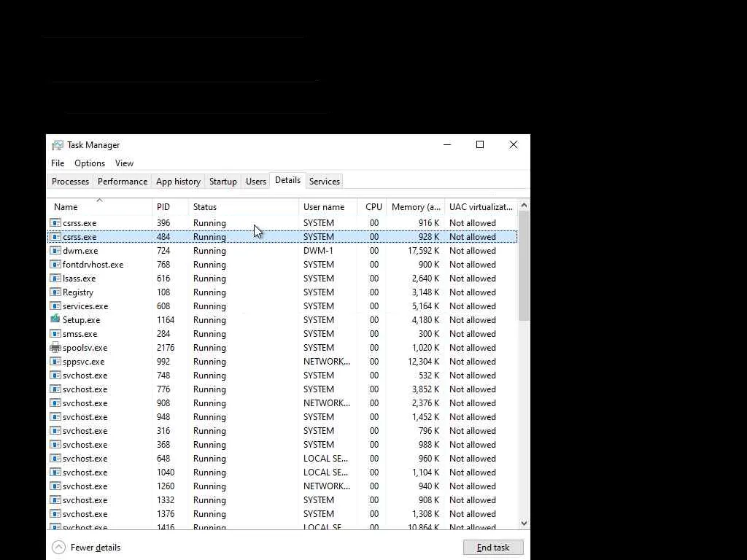Click the smss.exe process icon

[55, 333]
